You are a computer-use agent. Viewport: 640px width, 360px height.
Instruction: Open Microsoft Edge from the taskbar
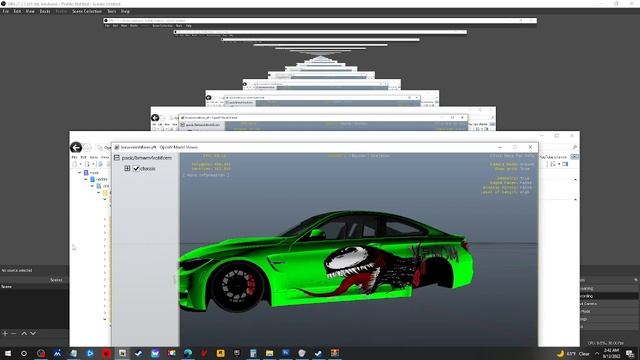click(188, 353)
